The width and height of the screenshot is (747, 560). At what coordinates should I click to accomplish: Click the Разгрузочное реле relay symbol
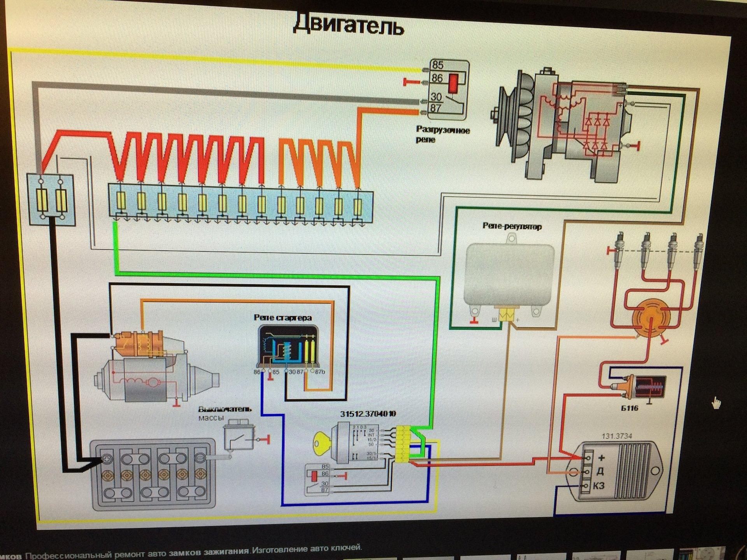pyautogui.click(x=448, y=89)
